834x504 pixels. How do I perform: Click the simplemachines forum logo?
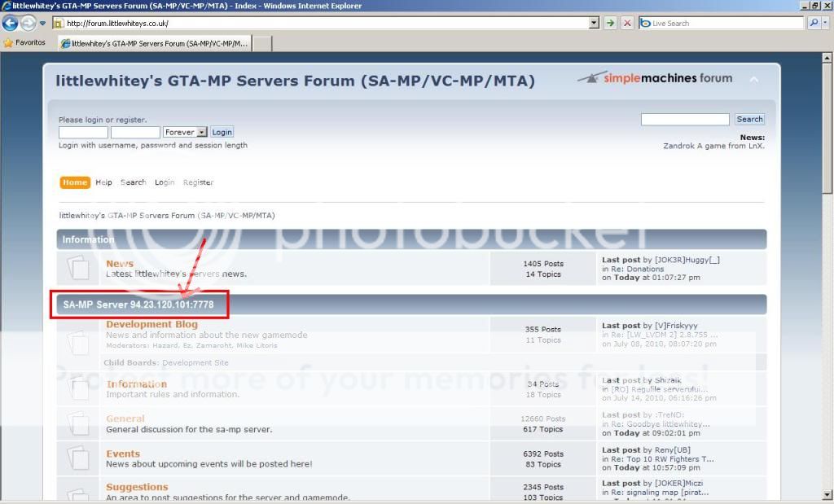(655, 78)
